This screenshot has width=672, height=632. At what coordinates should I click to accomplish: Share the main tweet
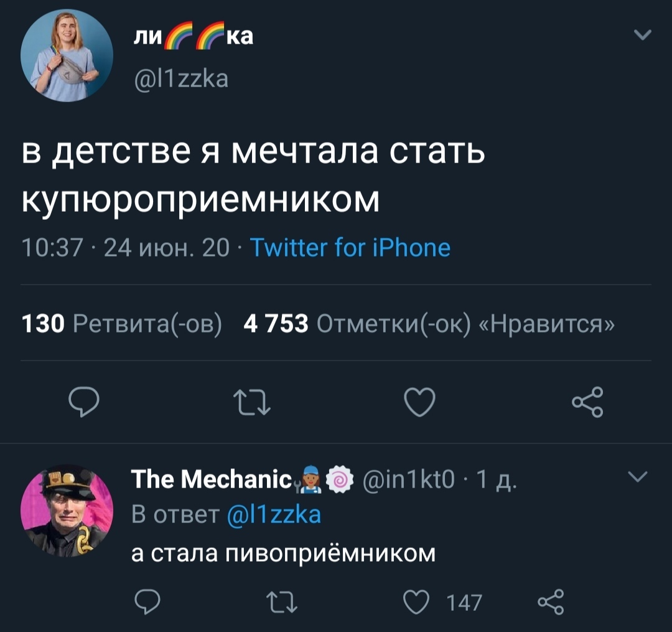(x=587, y=401)
